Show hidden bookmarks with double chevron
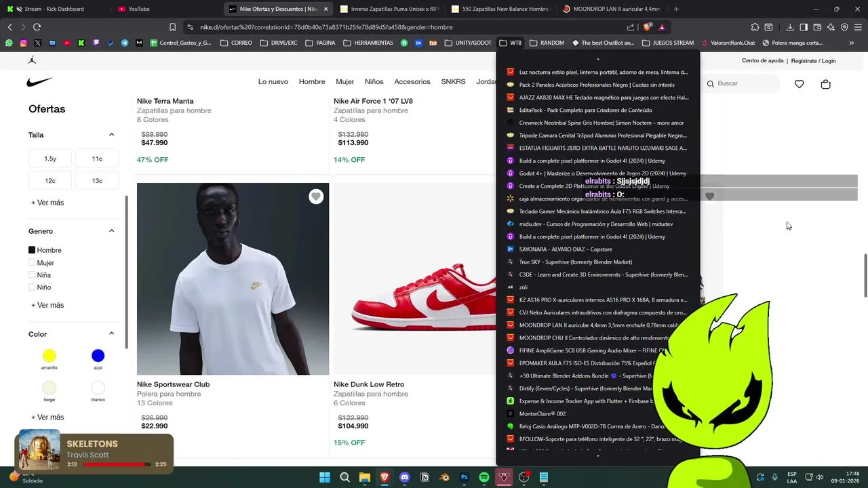This screenshot has height=488, width=868. coord(852,43)
